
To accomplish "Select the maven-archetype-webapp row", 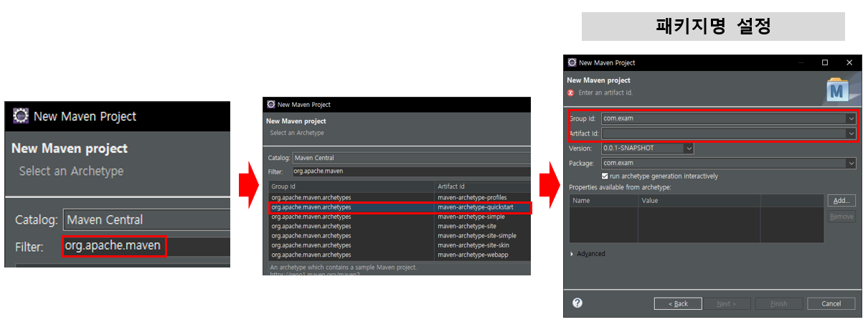I will 400,255.
